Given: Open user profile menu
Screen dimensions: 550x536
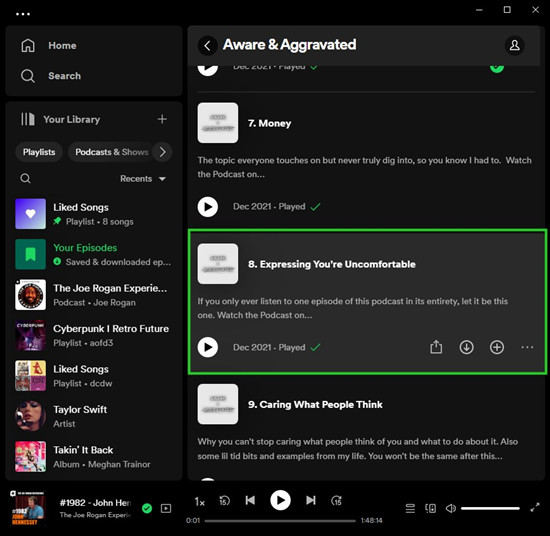Looking at the screenshot, I should click(515, 46).
